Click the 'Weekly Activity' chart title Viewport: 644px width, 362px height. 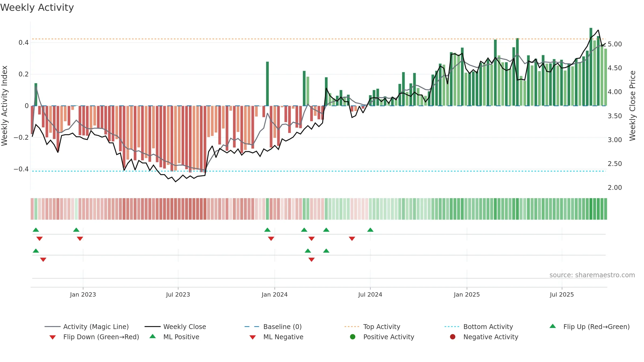pyautogui.click(x=37, y=8)
